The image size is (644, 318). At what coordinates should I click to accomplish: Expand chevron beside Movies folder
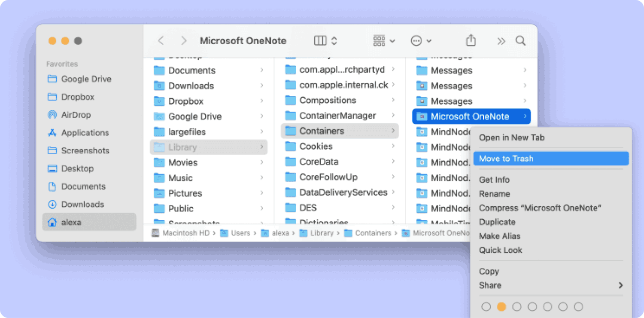[x=262, y=162]
